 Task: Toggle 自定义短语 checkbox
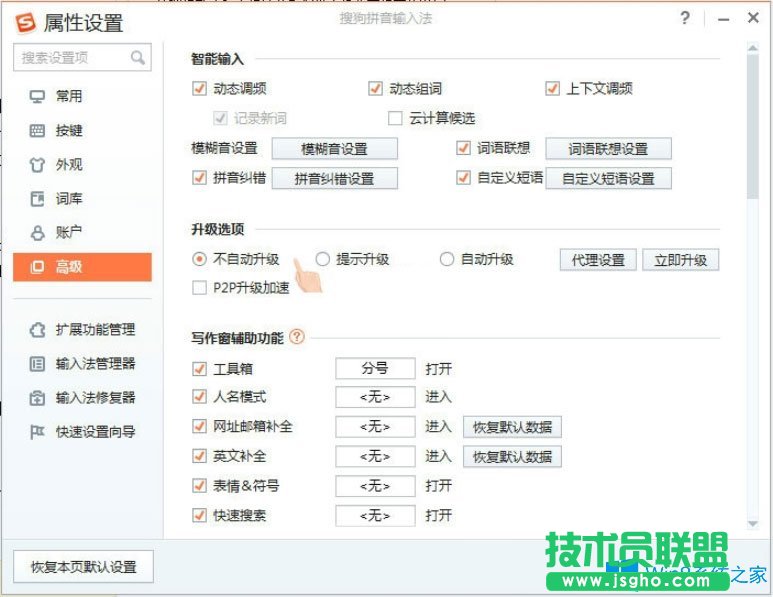pos(463,177)
